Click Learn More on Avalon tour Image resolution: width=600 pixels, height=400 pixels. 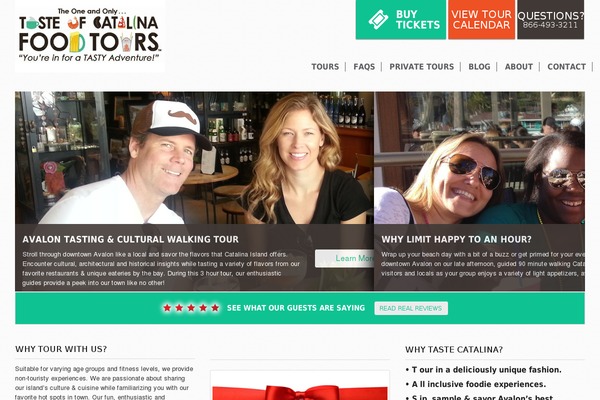(344, 258)
